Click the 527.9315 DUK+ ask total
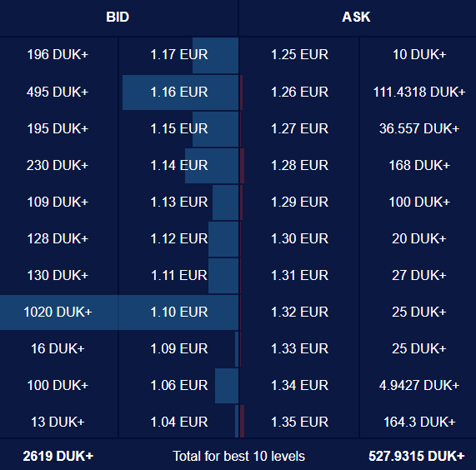476x470 pixels. (x=416, y=456)
